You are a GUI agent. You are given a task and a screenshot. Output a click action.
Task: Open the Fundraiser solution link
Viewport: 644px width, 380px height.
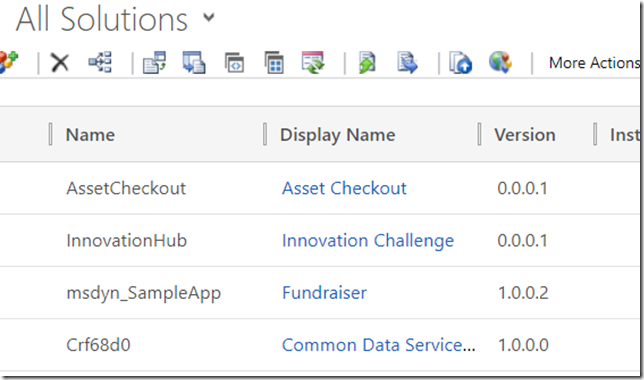tap(324, 293)
